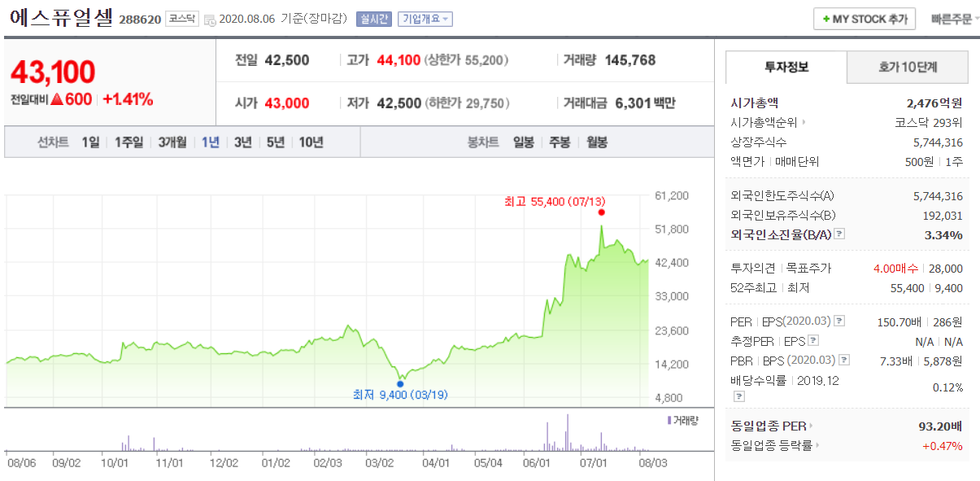Click stock code 288620
The image size is (980, 481).
coord(140,20)
